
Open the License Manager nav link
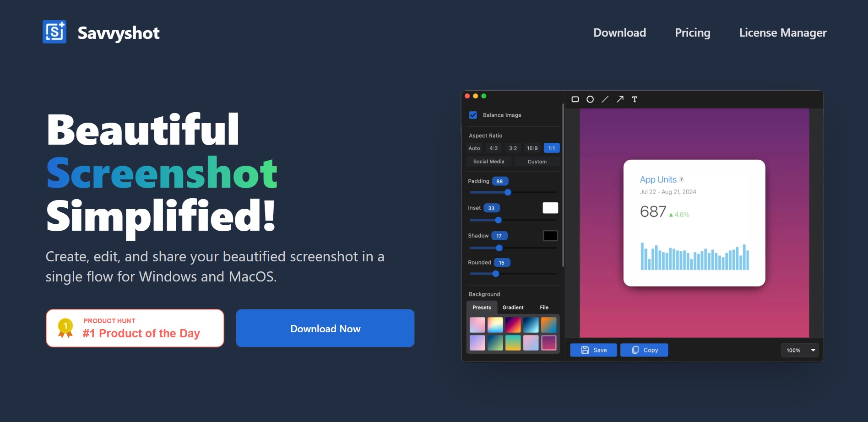click(x=783, y=33)
